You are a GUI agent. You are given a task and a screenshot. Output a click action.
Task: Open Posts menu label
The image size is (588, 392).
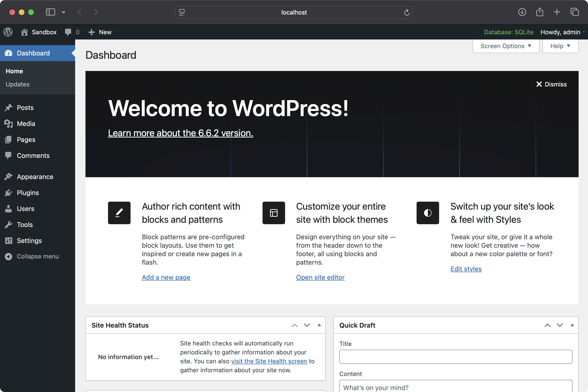click(25, 107)
